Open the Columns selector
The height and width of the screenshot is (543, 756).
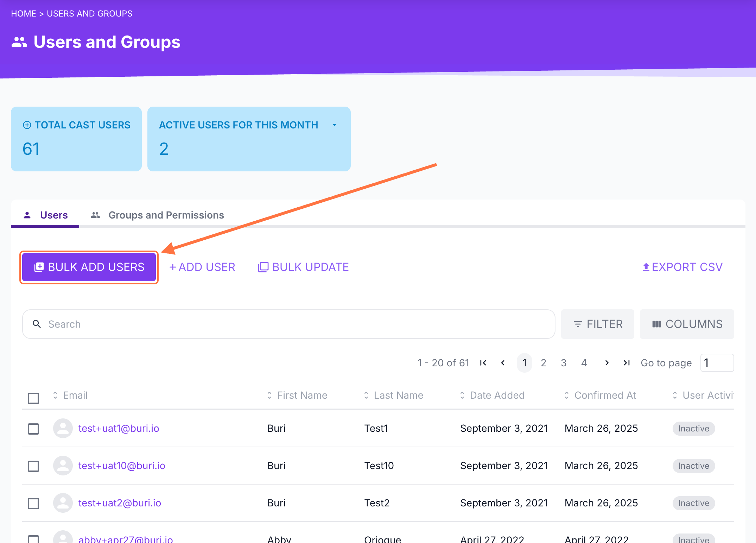coord(687,324)
